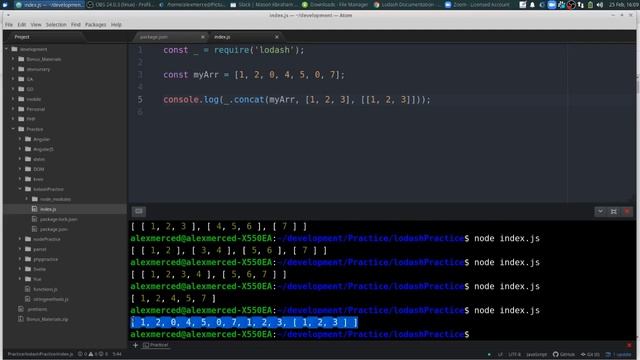Add a new terminal with plus icon
This screenshot has height=360, width=640.
[135, 345]
